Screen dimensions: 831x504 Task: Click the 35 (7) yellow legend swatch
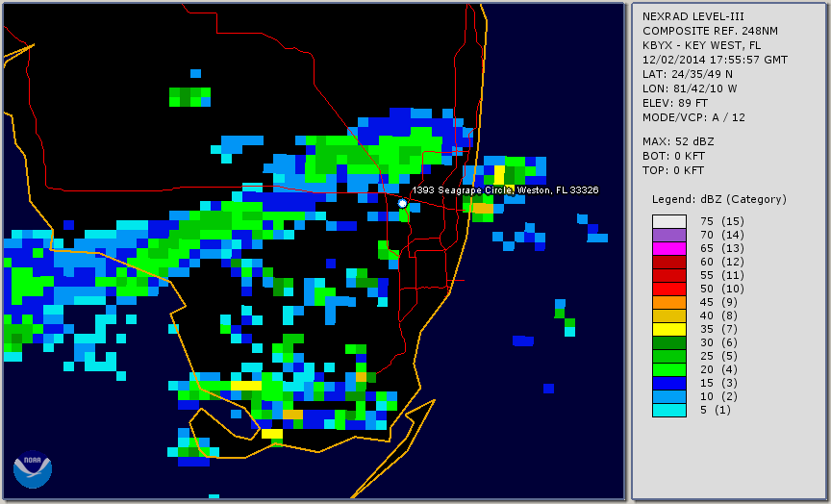click(x=669, y=329)
